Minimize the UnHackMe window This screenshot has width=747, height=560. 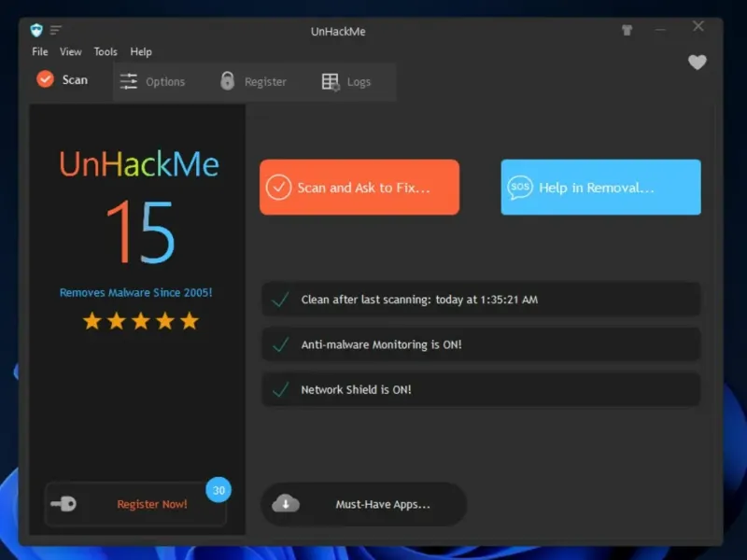[660, 30]
